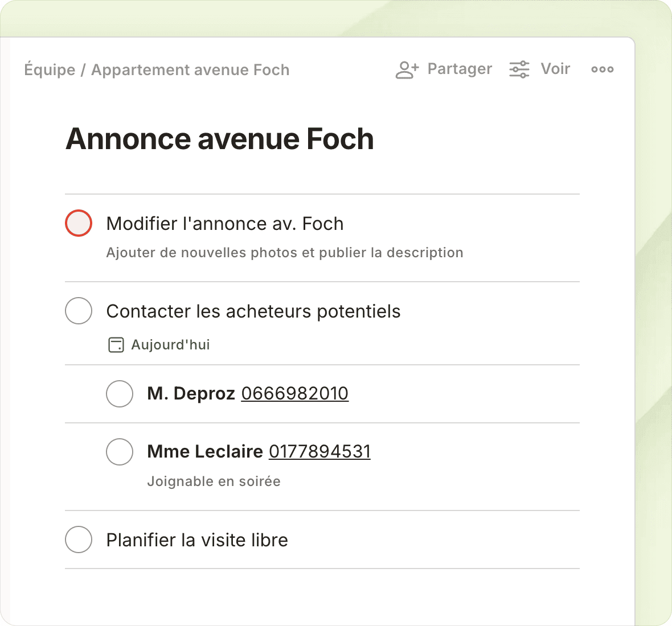Tick the Mme Leclaire subtask circle

click(x=120, y=451)
